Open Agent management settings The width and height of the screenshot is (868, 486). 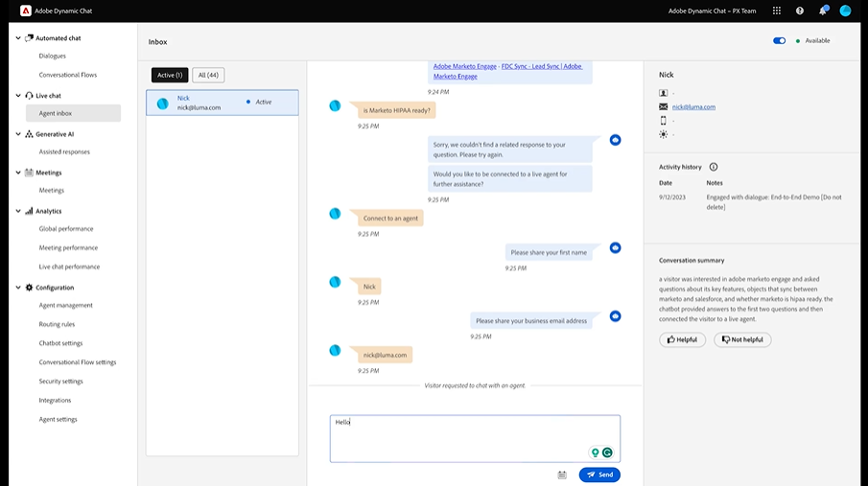coord(65,306)
